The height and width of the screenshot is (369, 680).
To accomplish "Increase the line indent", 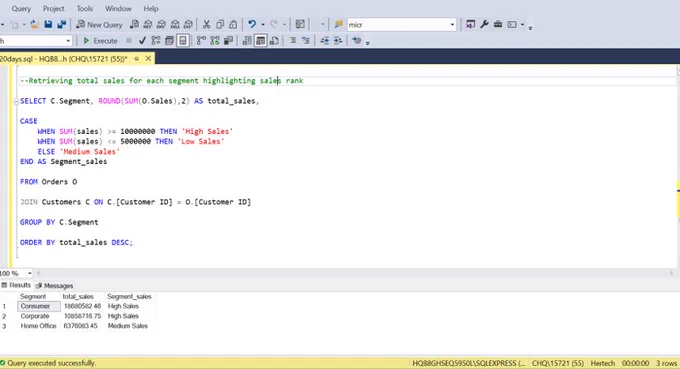I will (338, 41).
